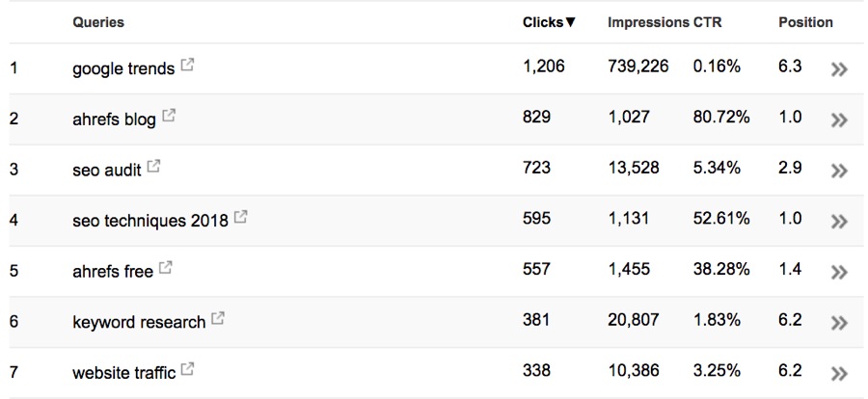
Task: Expand details arrows for ahrefs blog row
Action: [839, 120]
